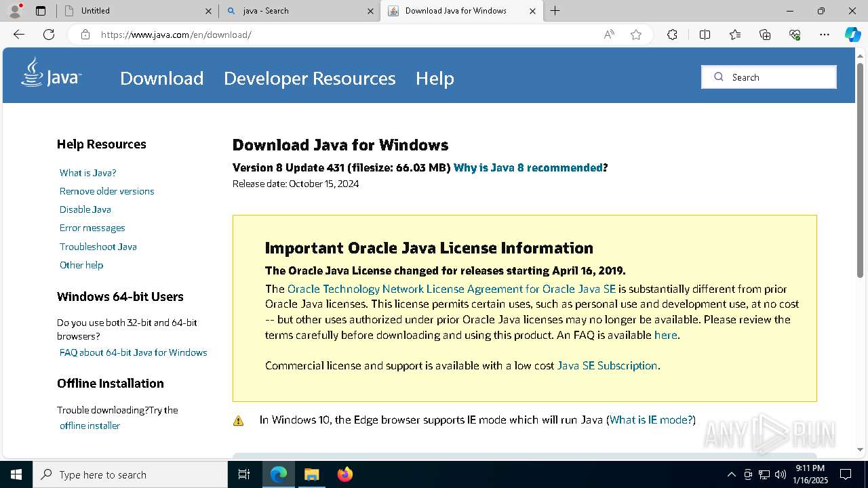Close the Untitled tab
Viewport: 868px width, 488px height.
pos(208,11)
